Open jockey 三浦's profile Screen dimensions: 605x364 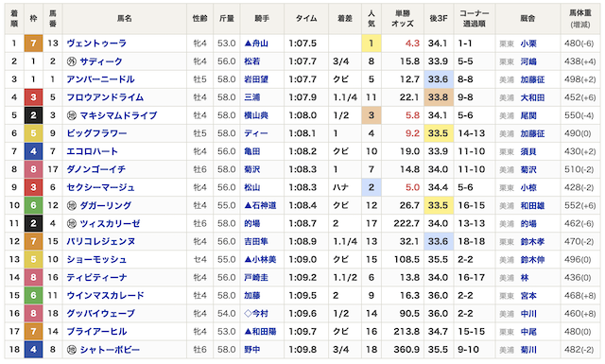pyautogui.click(x=252, y=97)
